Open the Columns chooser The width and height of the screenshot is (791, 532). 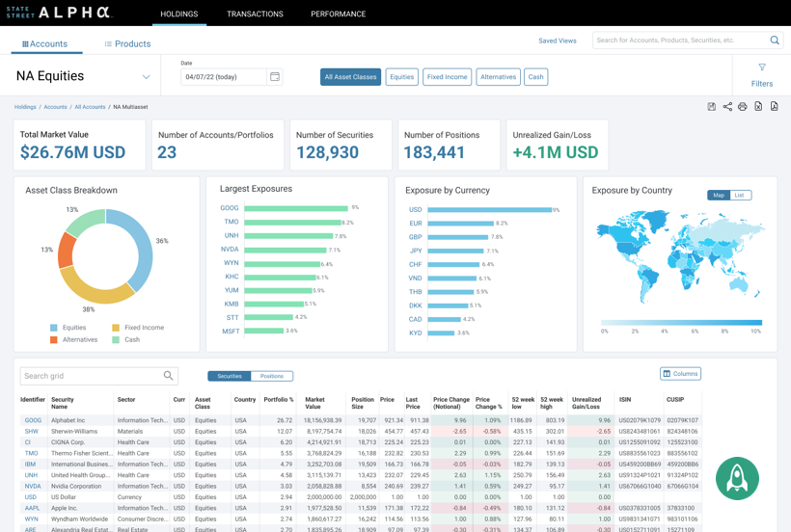click(680, 374)
